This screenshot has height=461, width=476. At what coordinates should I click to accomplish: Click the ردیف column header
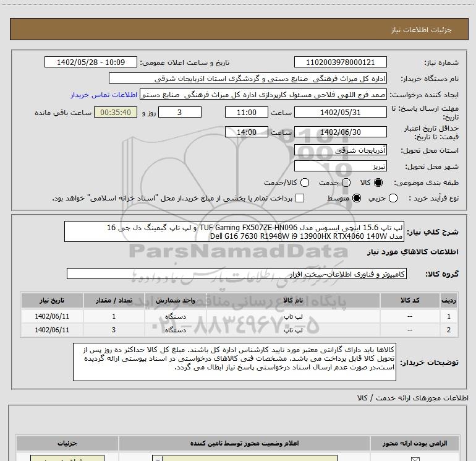[x=449, y=300]
